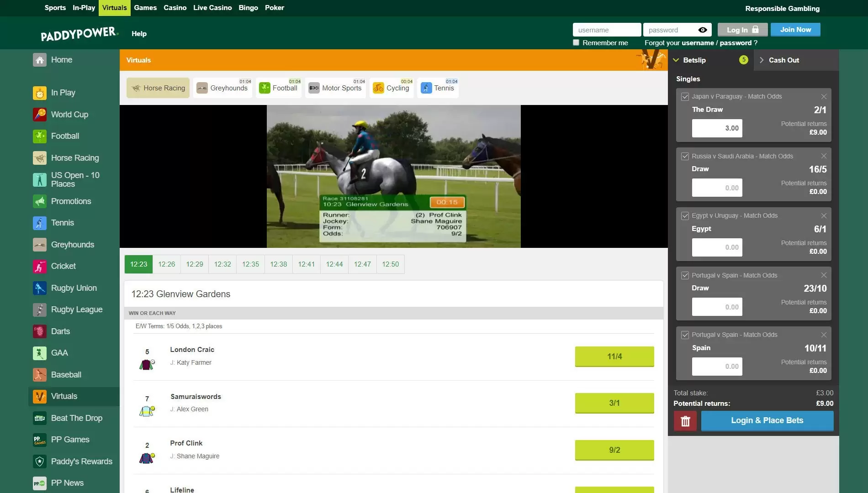
Task: Open the Responsible Gambling link
Action: 782,8
